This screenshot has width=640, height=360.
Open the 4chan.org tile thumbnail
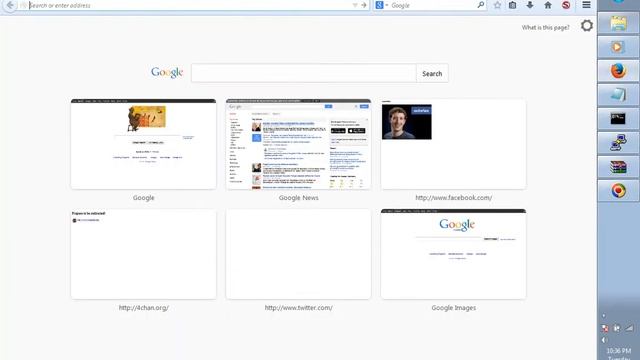(x=144, y=254)
